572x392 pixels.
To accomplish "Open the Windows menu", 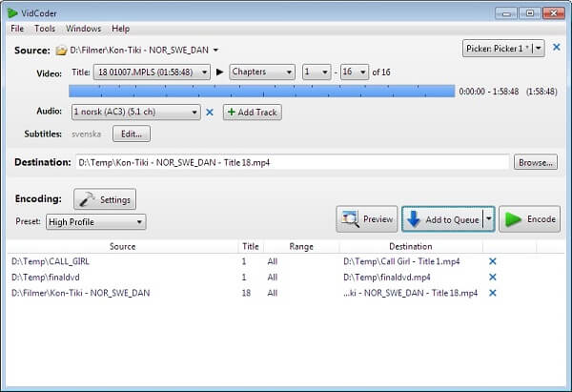I will pyautogui.click(x=84, y=29).
